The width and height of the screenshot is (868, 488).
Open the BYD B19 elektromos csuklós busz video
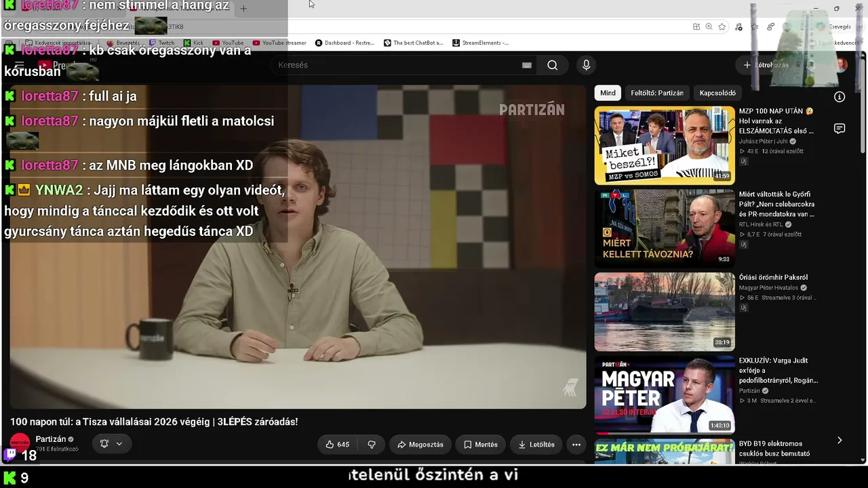tap(774, 449)
